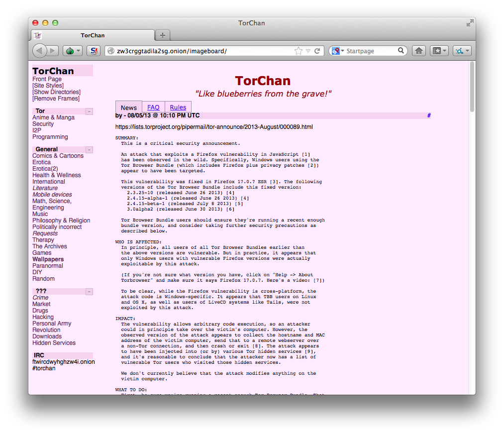Viewport: 504px width, 434px height.
Task: Open the Downloads board link
Action: (x=47, y=336)
